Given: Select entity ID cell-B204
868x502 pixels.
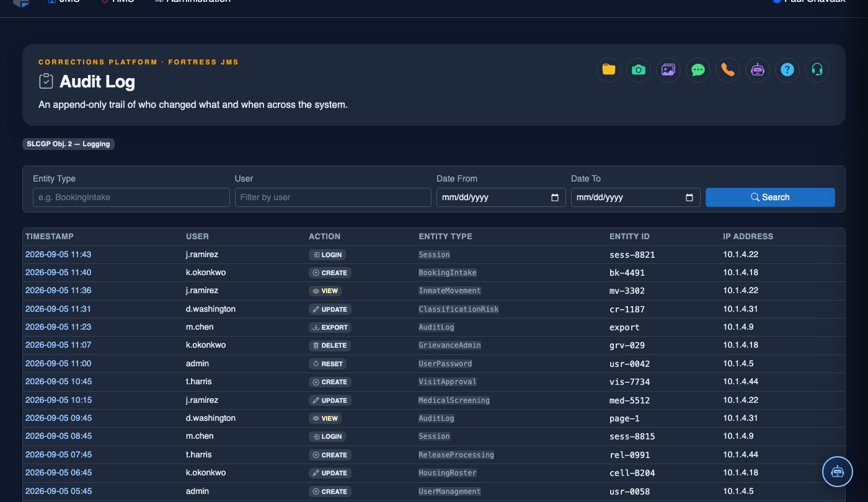Looking at the screenshot, I should tap(632, 473).
